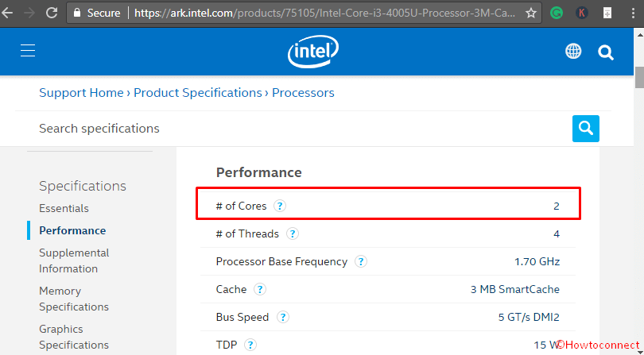Show help for # of Cores
This screenshot has width=644, height=355.
pos(280,206)
